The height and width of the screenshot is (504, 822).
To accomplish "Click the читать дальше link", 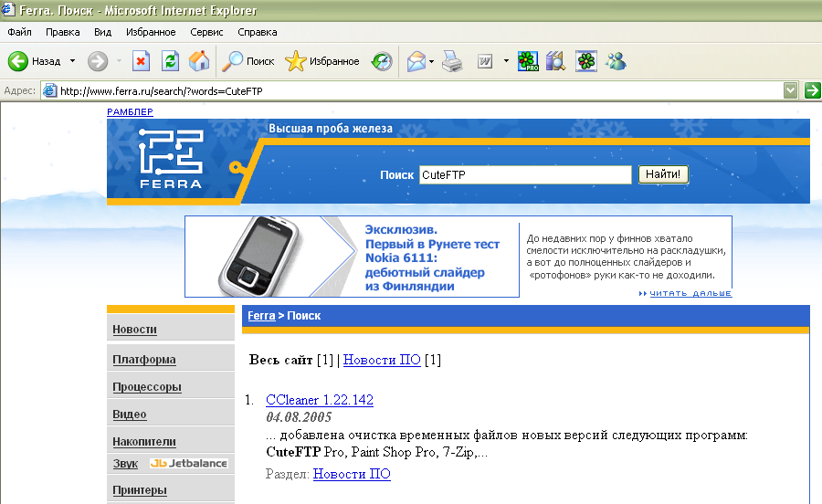I will (690, 293).
